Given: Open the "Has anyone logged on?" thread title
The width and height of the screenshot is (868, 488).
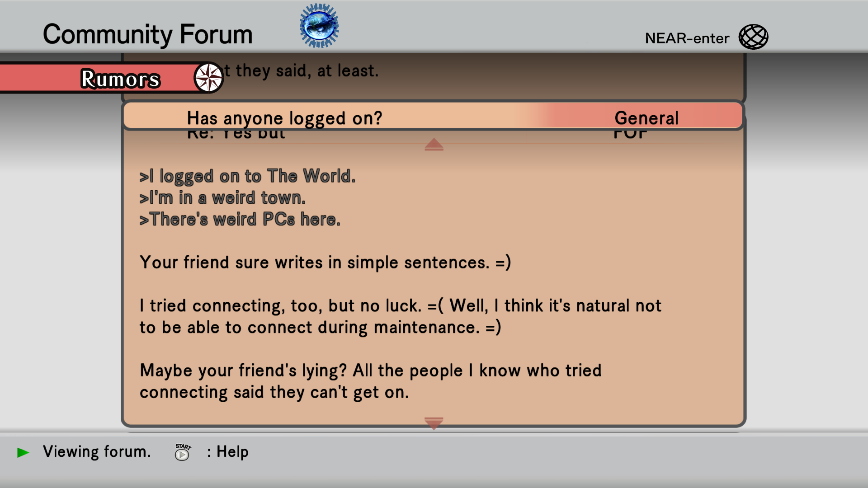Looking at the screenshot, I should tap(284, 118).
